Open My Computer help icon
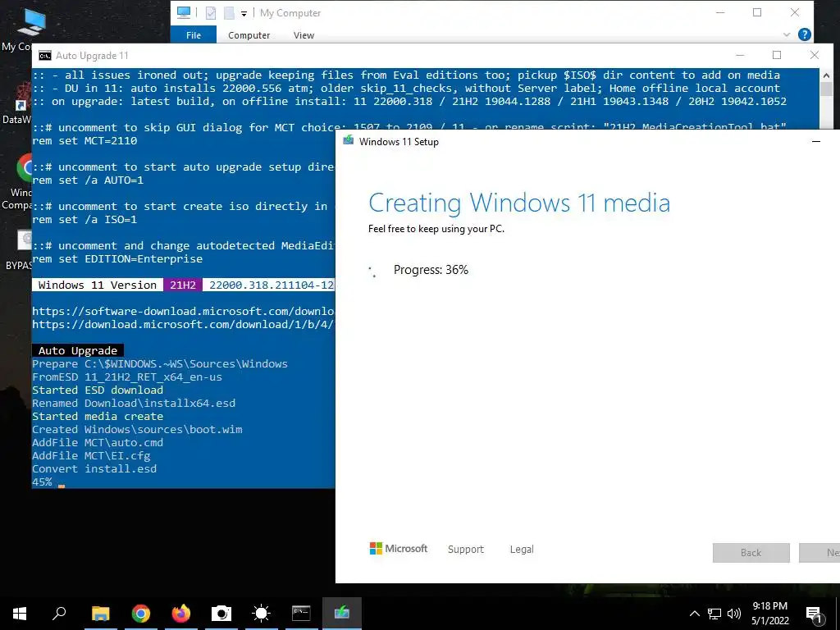This screenshot has width=840, height=630. [804, 34]
